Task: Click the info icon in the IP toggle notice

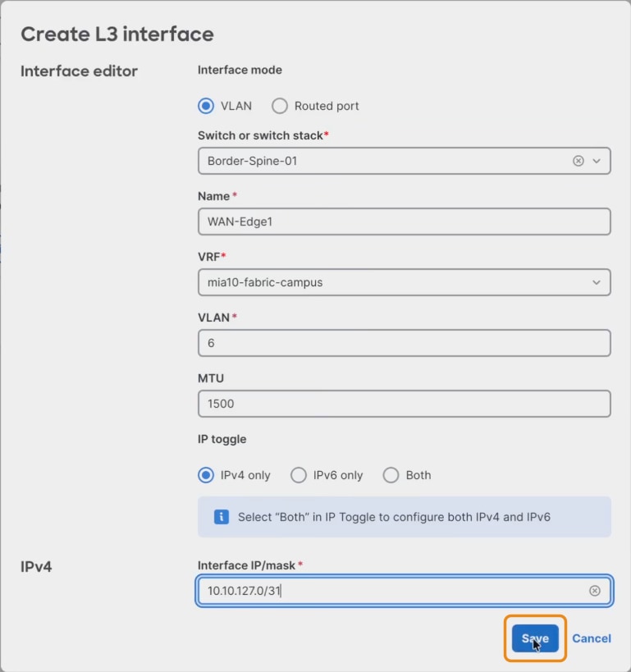Action: 222,517
